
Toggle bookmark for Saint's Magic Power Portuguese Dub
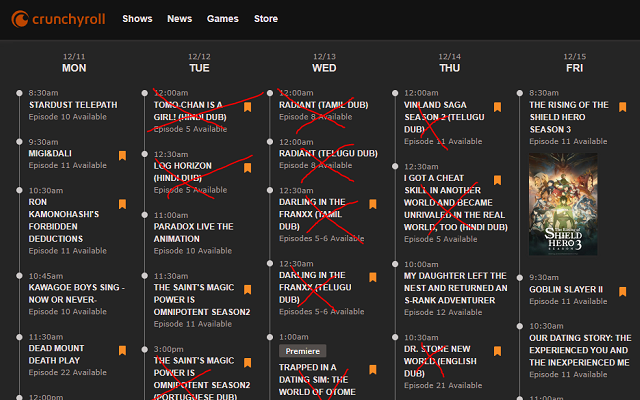[x=247, y=363]
